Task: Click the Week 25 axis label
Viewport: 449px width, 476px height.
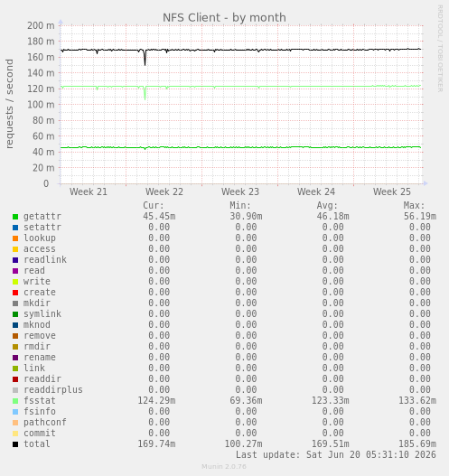Action: [391, 191]
